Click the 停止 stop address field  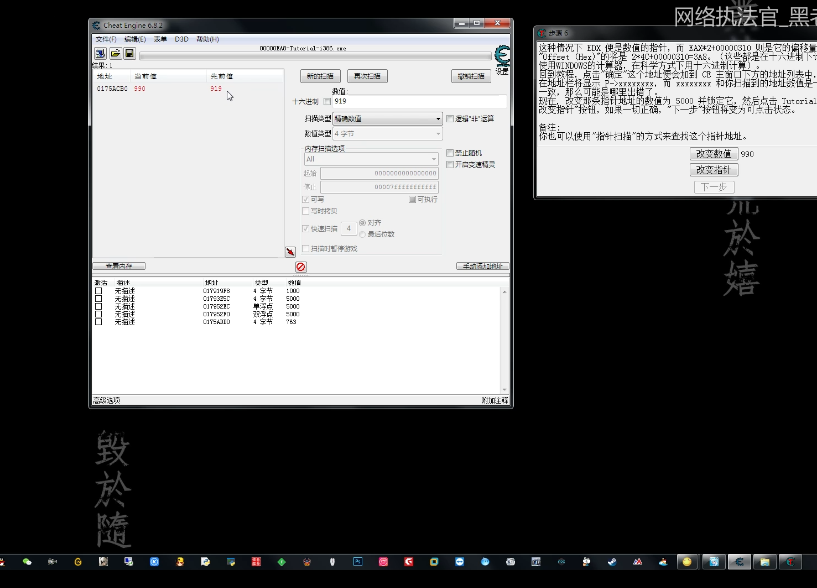pos(379,187)
